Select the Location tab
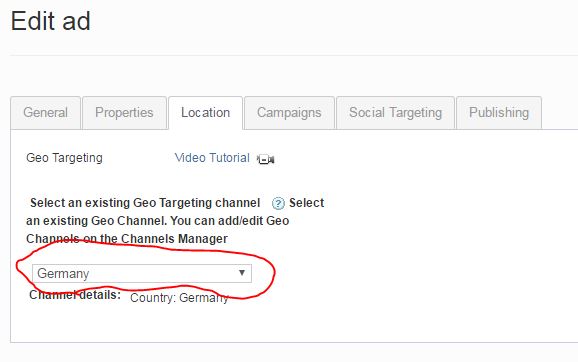Screen dimensions: 578x362 coord(206,113)
